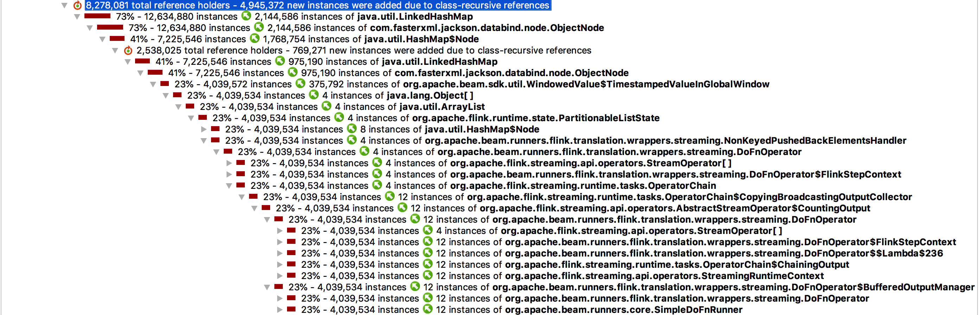Click the recursive icon beside 2,538,025 total holders
Screen dimensions: 980x315
click(128, 50)
